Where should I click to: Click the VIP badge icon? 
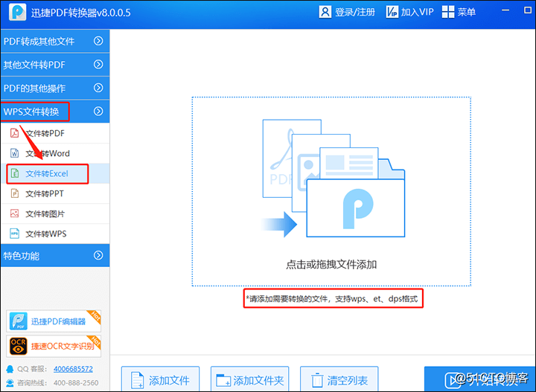(x=392, y=12)
